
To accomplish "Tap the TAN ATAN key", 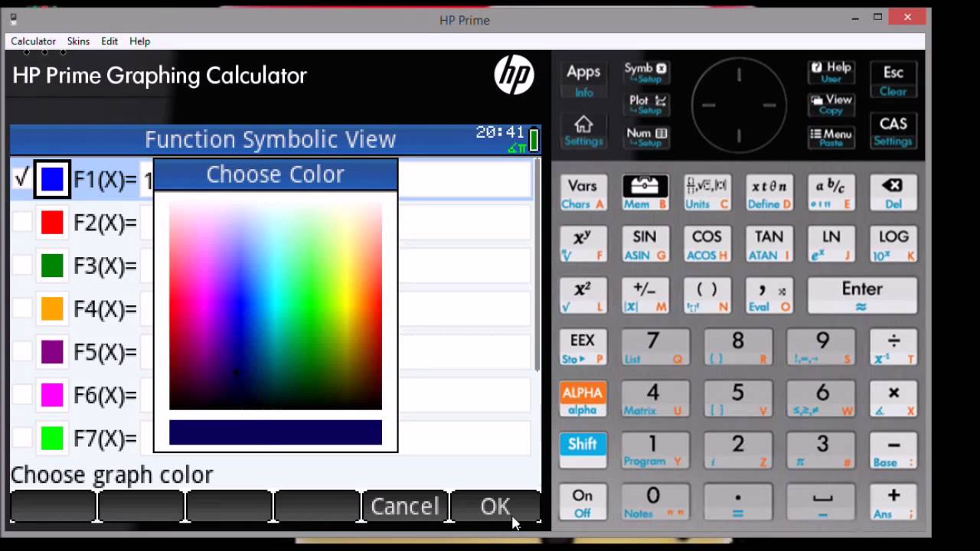I will coord(769,244).
